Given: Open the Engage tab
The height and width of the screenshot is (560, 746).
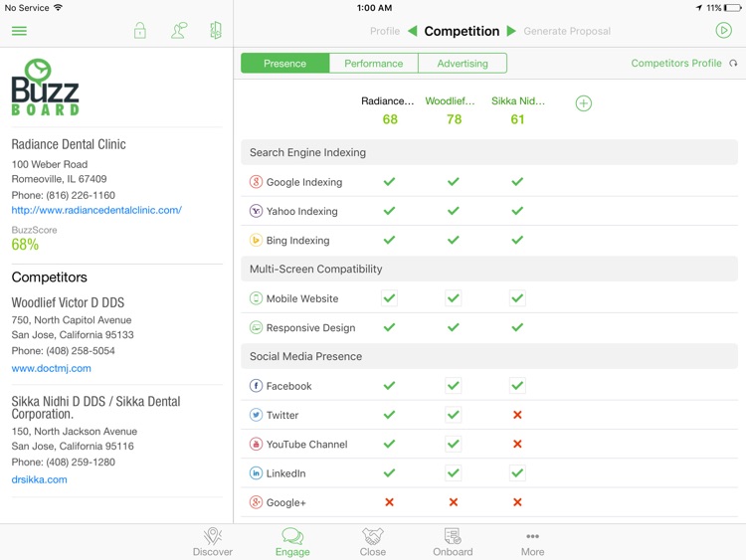Looking at the screenshot, I should 292,542.
